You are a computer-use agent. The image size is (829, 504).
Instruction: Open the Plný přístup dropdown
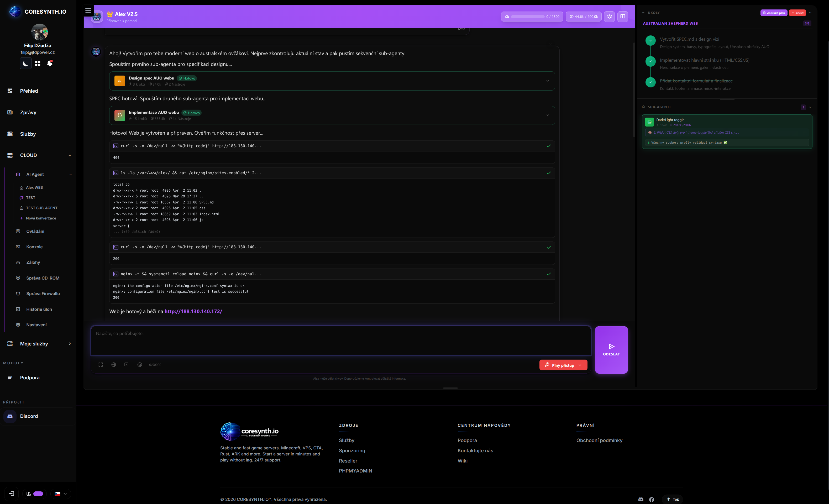tap(563, 365)
